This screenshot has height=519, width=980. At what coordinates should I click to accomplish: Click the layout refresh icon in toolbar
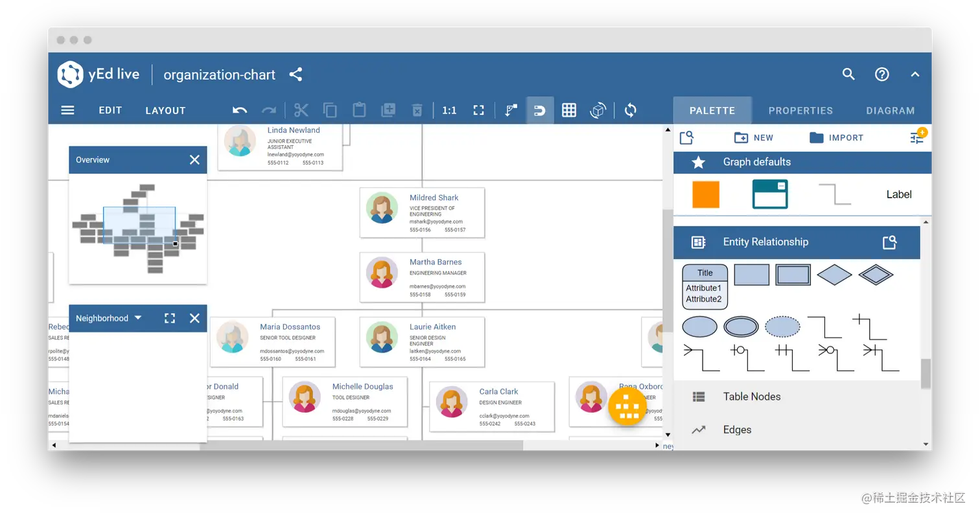(x=630, y=110)
